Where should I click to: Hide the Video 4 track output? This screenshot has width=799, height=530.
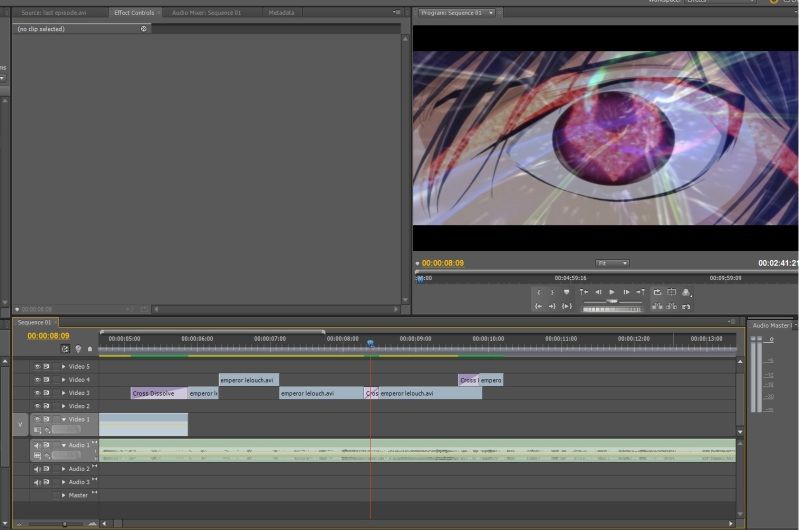(x=37, y=380)
